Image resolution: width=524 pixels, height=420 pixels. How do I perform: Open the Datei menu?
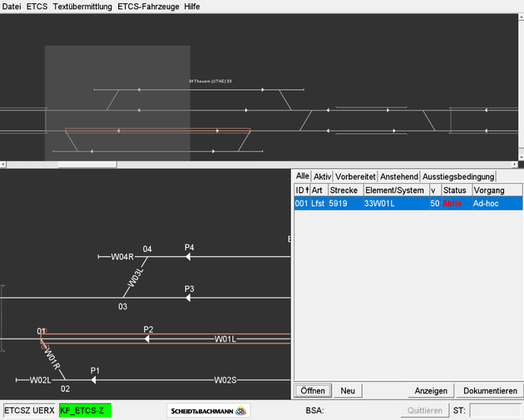click(x=12, y=6)
